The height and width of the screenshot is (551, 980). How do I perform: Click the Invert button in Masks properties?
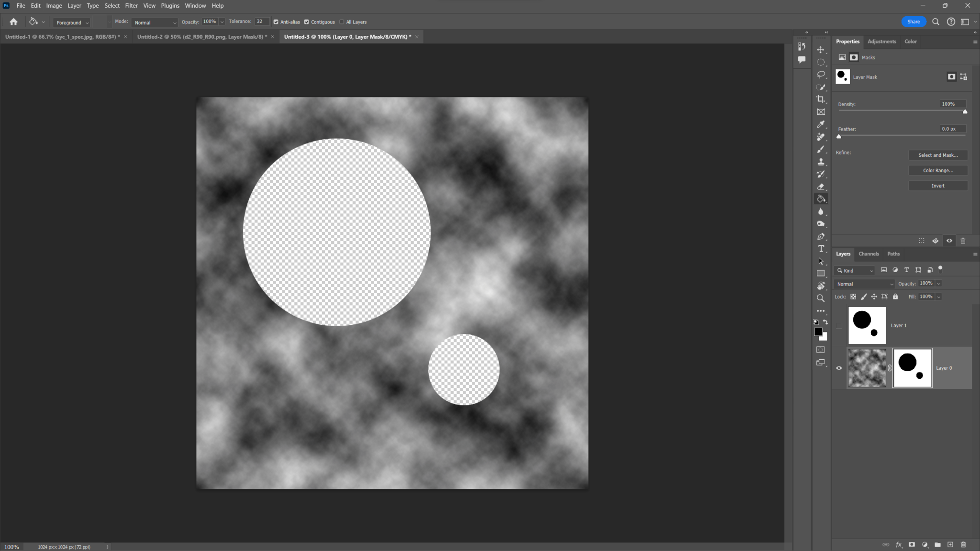(937, 186)
